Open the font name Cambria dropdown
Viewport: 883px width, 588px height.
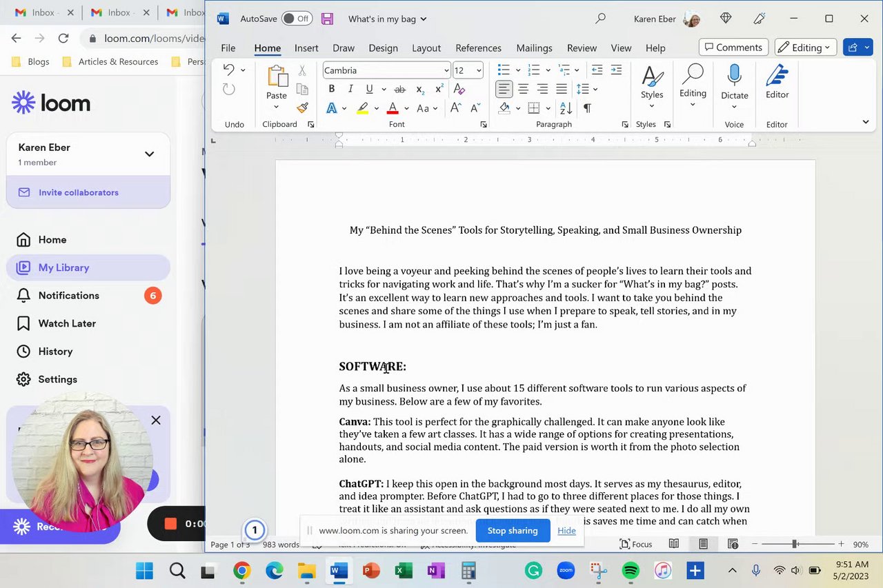click(x=446, y=70)
